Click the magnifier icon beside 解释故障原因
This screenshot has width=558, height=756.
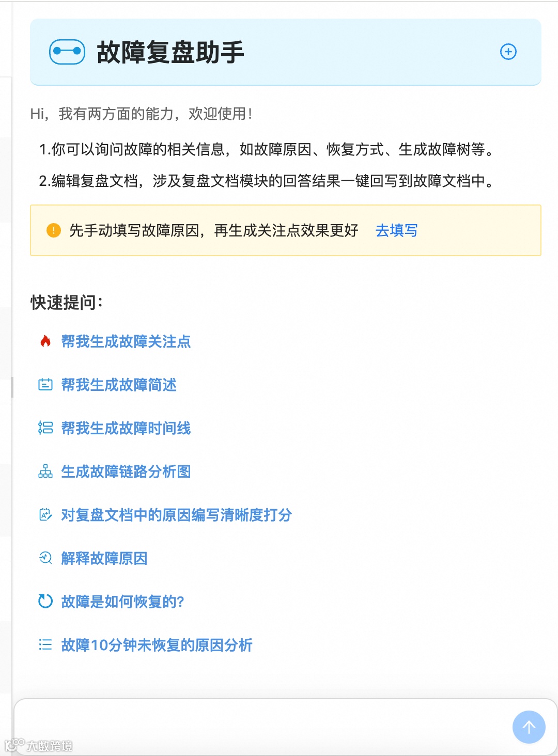tap(45, 558)
